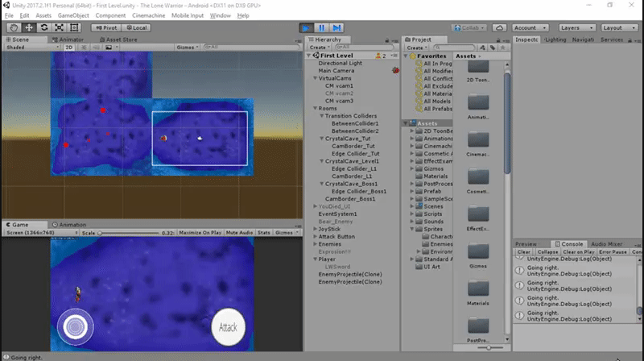Click Project search by label icon
Viewport: 644px width, 361px height.
493,48
